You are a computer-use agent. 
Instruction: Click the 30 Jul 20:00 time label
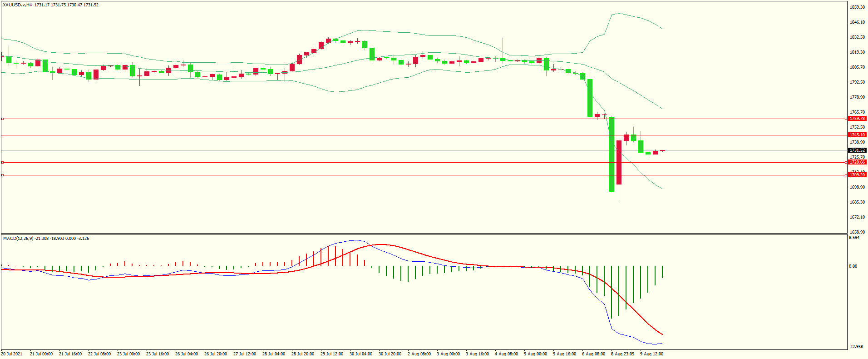(390, 354)
